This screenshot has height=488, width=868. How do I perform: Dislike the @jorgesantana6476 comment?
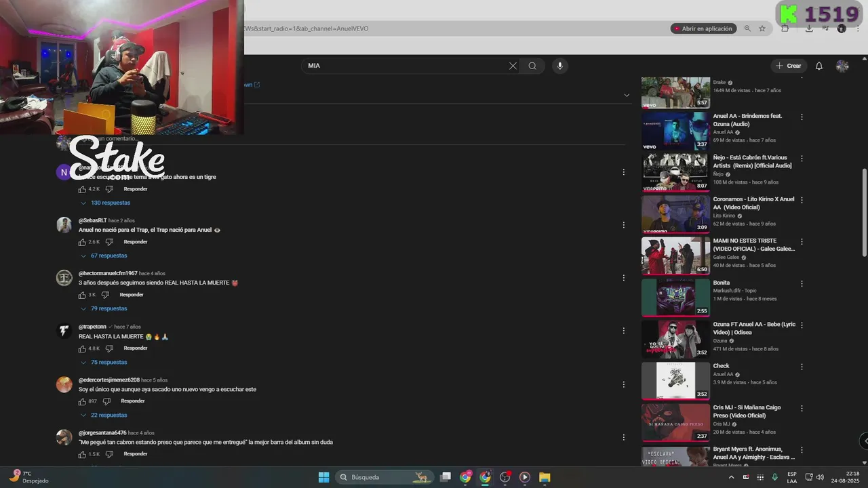coord(109,454)
